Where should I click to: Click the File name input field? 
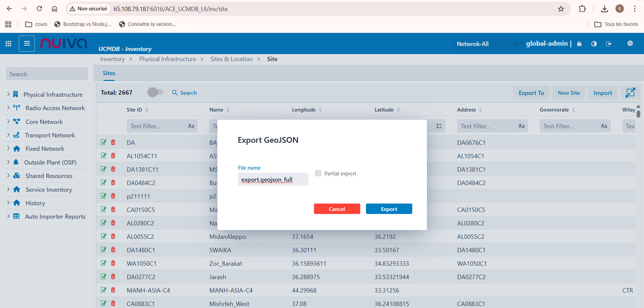click(272, 180)
